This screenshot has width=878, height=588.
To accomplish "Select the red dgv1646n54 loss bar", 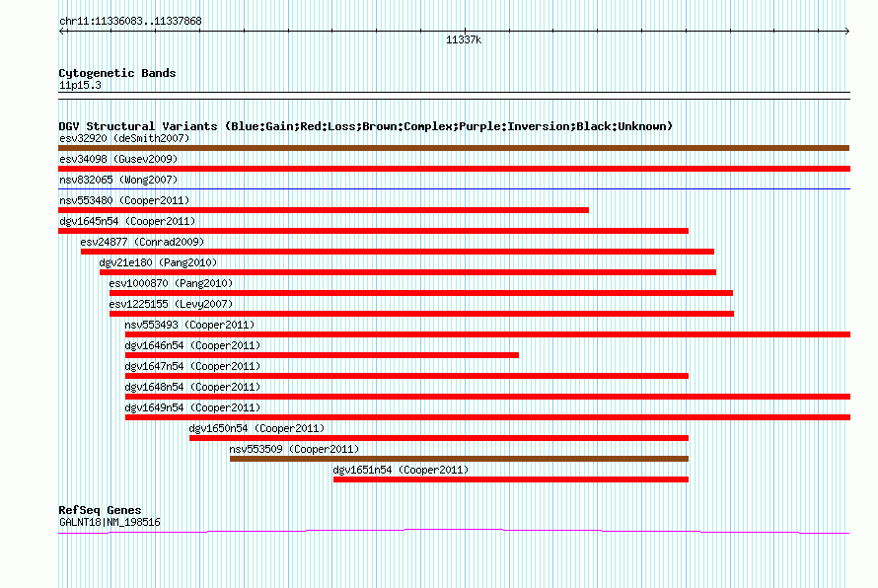I will [322, 355].
